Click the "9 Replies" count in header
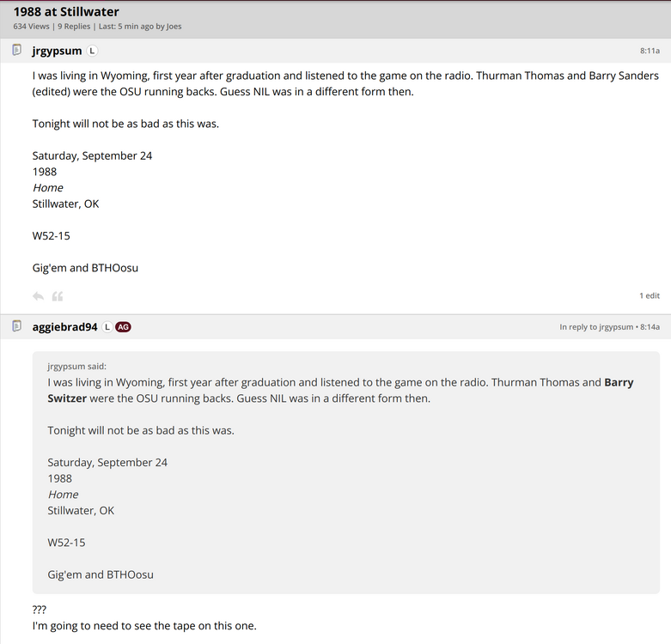This screenshot has width=671, height=644. [x=75, y=27]
